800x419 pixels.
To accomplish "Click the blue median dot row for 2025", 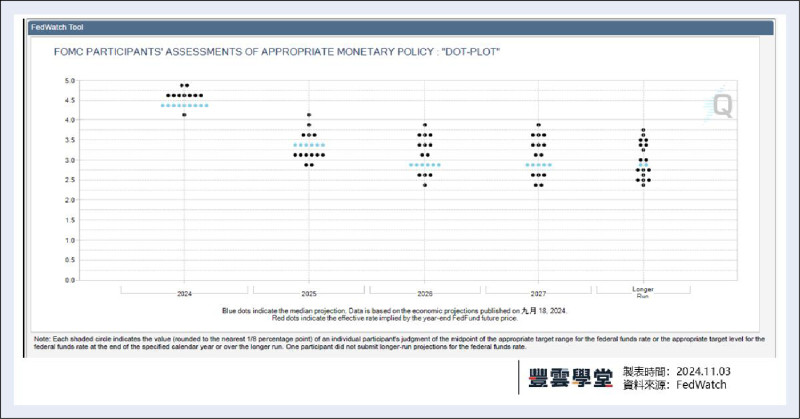I will click(309, 145).
